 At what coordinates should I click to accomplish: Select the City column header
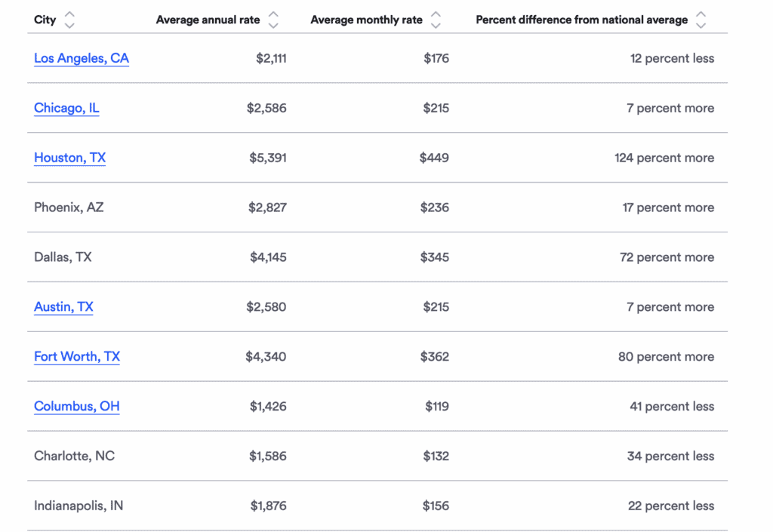point(43,19)
